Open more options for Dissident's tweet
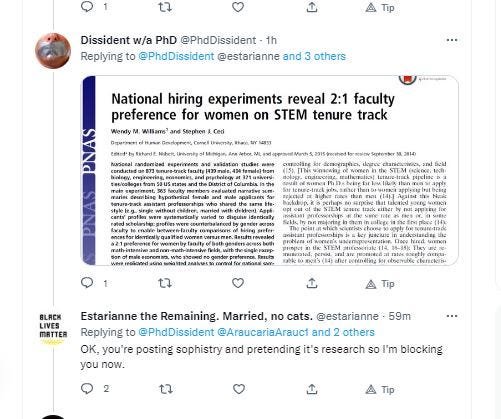 [452, 40]
